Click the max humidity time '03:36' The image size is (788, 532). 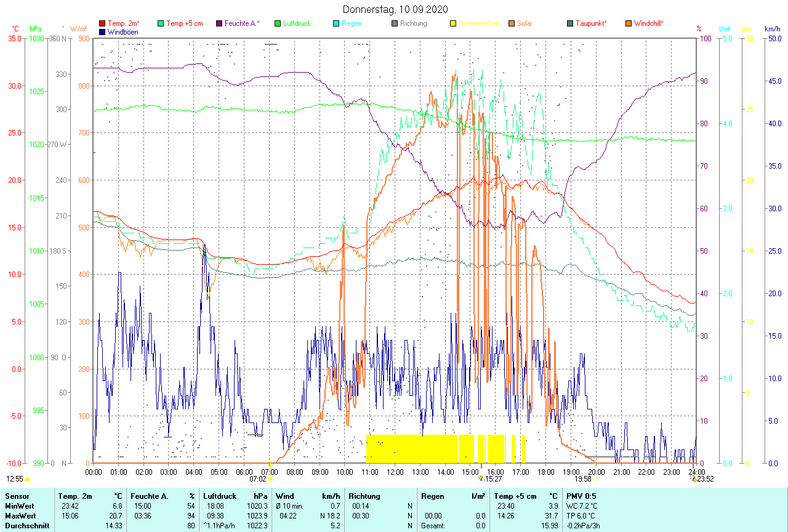point(143,515)
